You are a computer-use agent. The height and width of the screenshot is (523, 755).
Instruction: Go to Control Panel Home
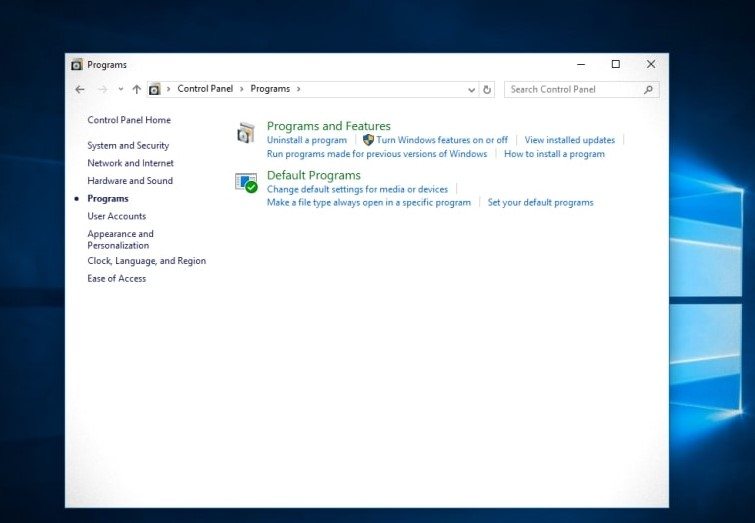pyautogui.click(x=129, y=120)
